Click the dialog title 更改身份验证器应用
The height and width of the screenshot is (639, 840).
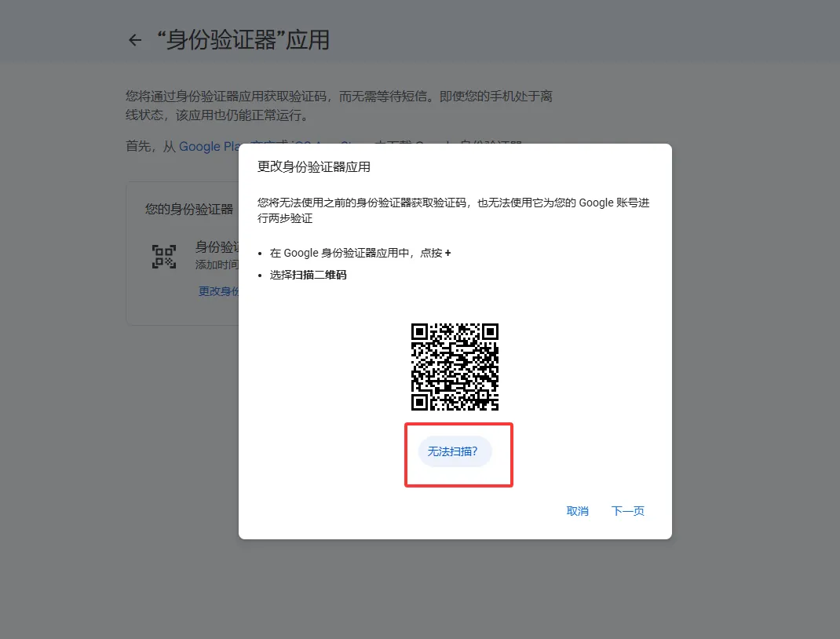(x=314, y=166)
